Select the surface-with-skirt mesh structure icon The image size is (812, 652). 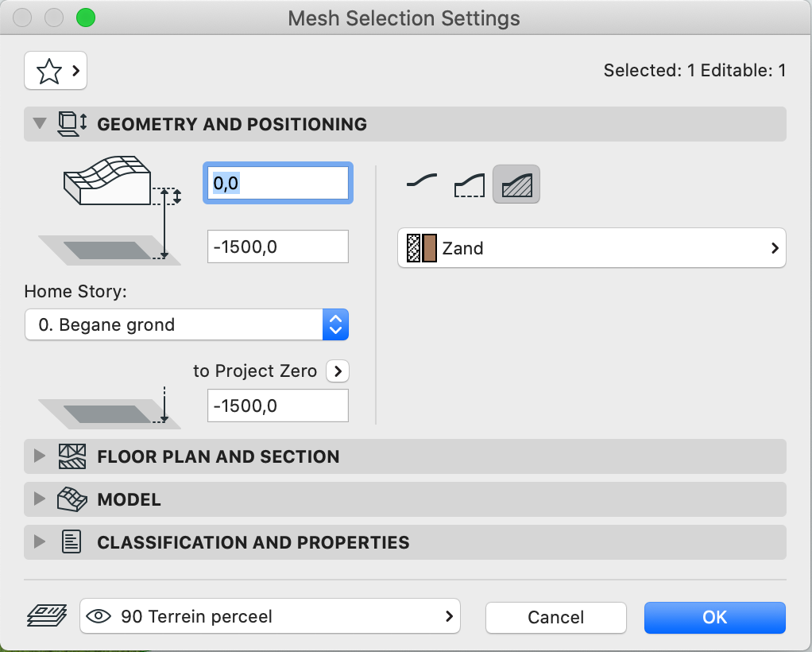470,184
